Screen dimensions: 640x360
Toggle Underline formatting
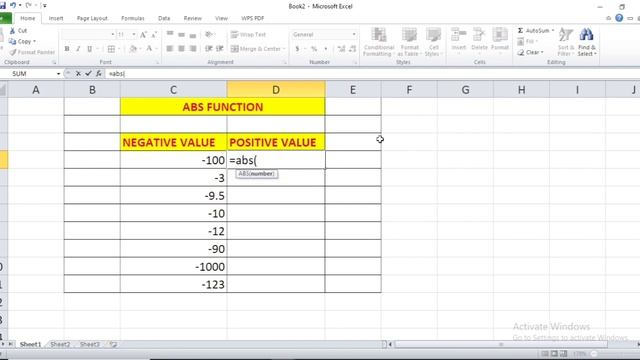(x=89, y=49)
